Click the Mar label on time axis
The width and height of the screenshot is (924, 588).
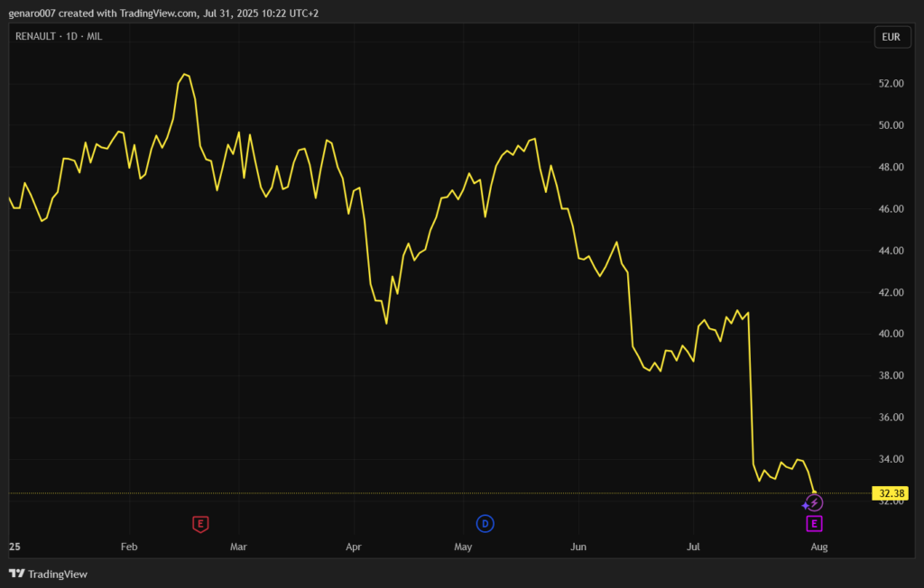[x=238, y=547]
